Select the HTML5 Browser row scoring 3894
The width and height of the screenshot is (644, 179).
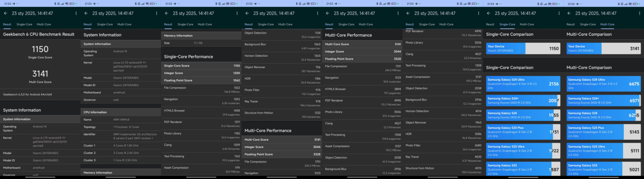(x=362, y=91)
